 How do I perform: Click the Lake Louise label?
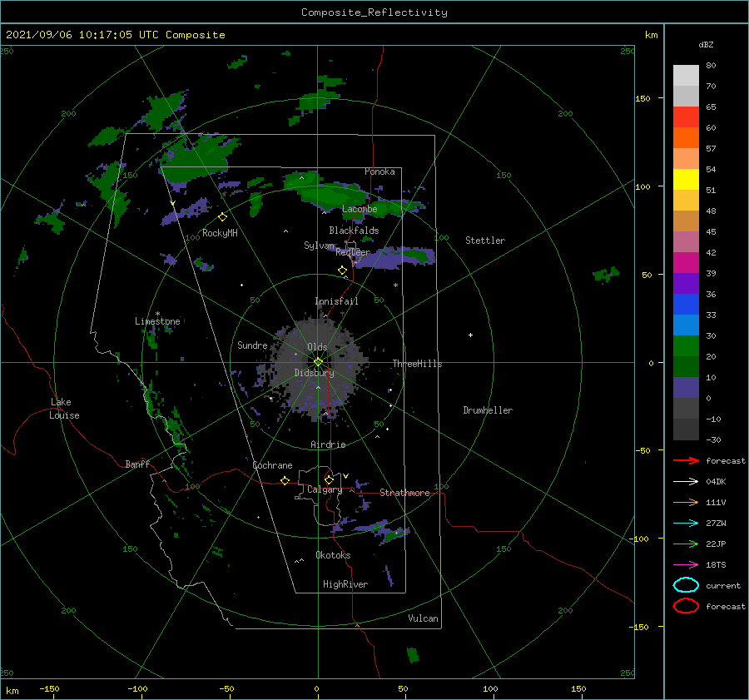(x=64, y=409)
